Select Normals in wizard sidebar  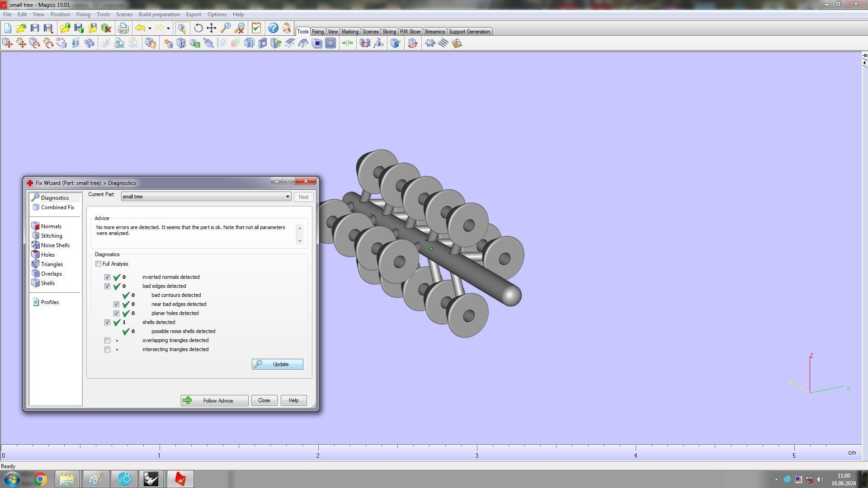47,226
